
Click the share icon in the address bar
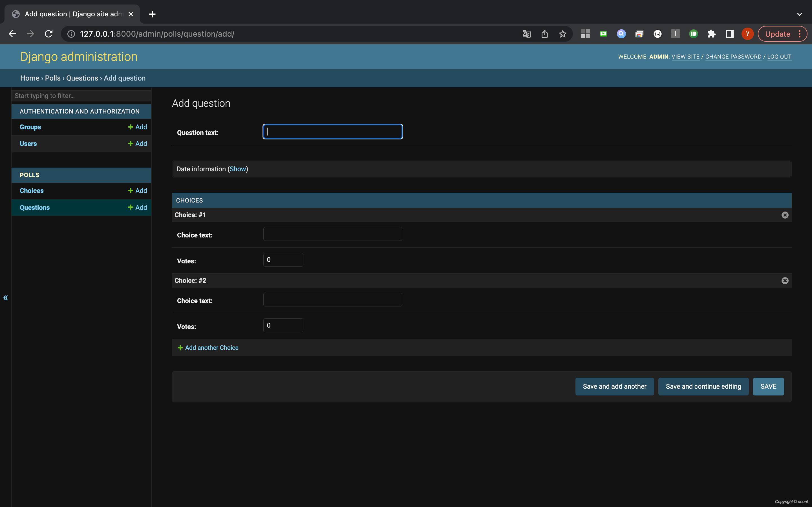click(x=544, y=34)
